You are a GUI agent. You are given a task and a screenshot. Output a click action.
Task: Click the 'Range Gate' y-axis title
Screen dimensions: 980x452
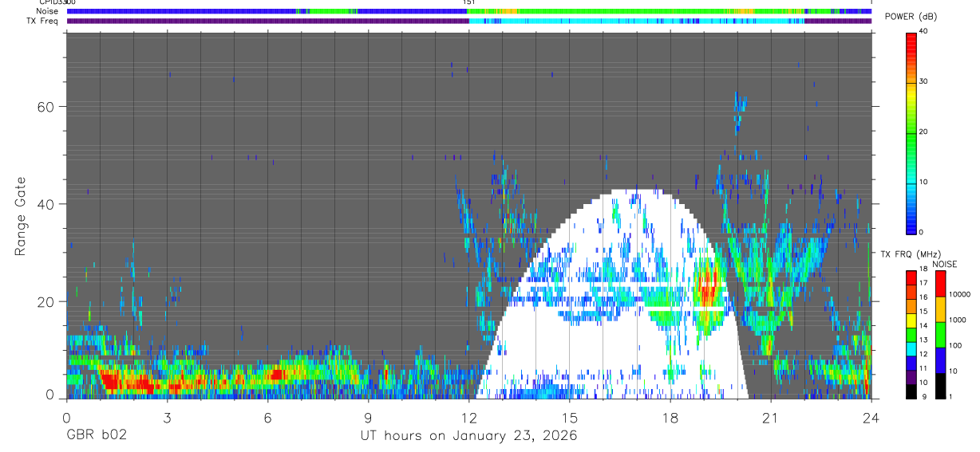pos(22,216)
